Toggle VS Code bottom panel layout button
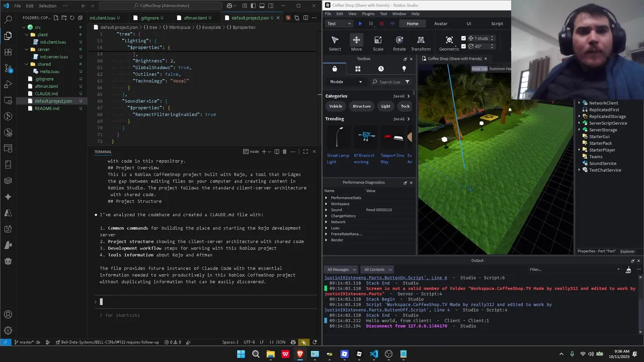Viewport: 644px width, 362px height. tap(262, 6)
